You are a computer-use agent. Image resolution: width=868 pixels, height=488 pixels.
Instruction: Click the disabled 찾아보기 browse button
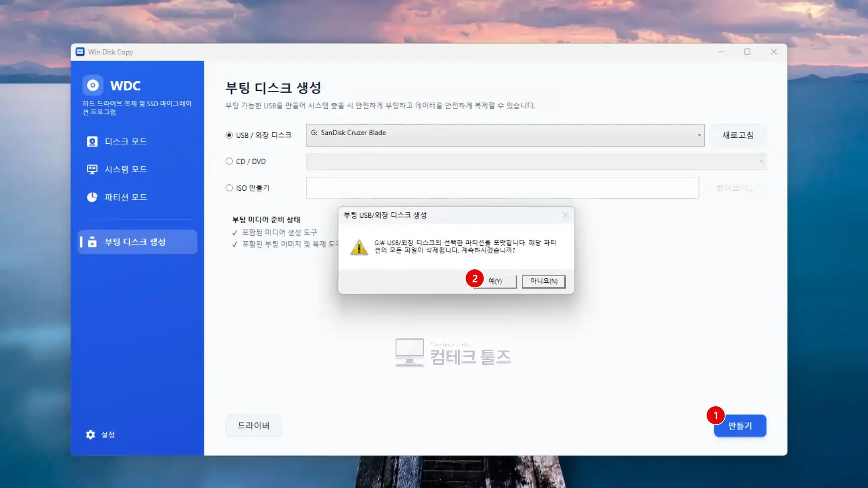tap(735, 188)
